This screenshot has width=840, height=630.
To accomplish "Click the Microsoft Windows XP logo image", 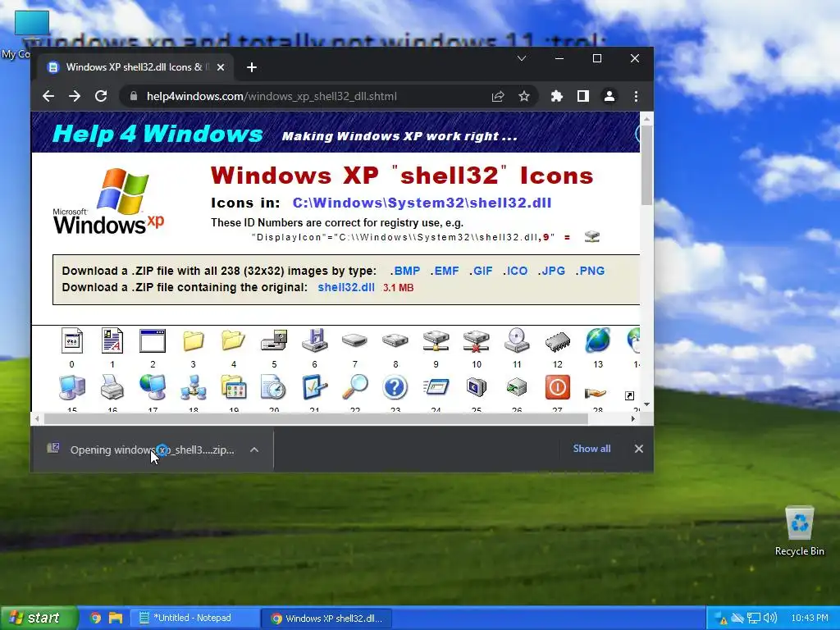I will pyautogui.click(x=109, y=202).
